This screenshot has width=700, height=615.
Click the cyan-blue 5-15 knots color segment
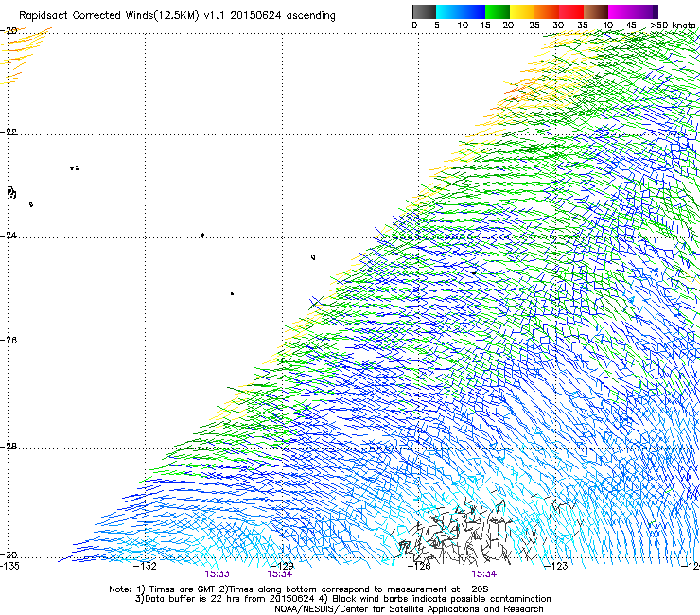click(461, 11)
